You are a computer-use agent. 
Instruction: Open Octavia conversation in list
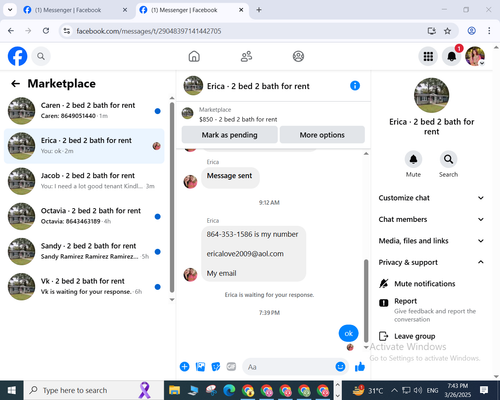tap(84, 216)
